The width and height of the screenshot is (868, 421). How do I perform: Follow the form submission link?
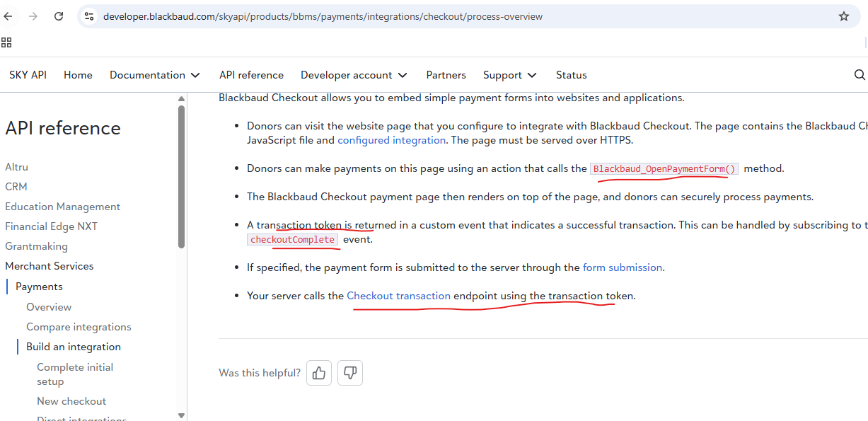point(623,267)
